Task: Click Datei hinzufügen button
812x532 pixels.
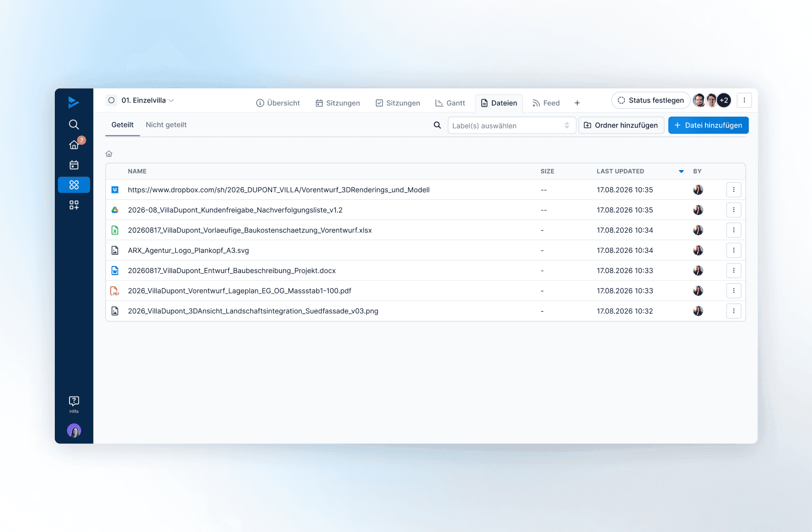Action: (708, 125)
